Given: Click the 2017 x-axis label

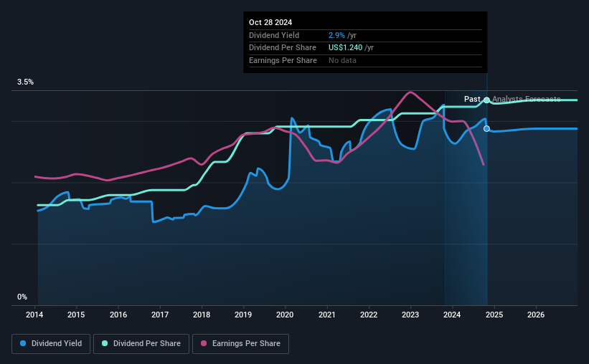Looking at the screenshot, I should [x=160, y=315].
